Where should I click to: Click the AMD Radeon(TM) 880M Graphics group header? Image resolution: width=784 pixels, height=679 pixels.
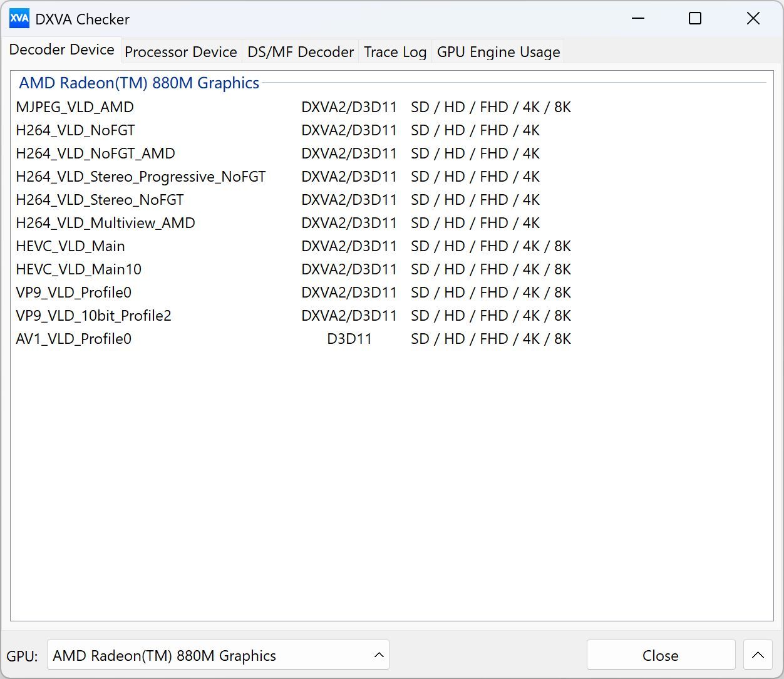(139, 83)
